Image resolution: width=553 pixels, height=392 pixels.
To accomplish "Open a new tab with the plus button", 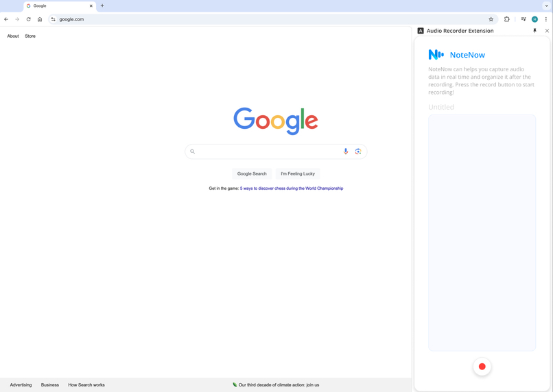I will click(102, 5).
